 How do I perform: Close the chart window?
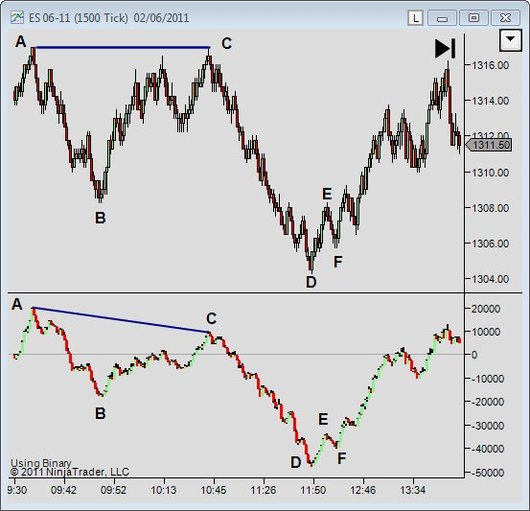tap(505, 18)
